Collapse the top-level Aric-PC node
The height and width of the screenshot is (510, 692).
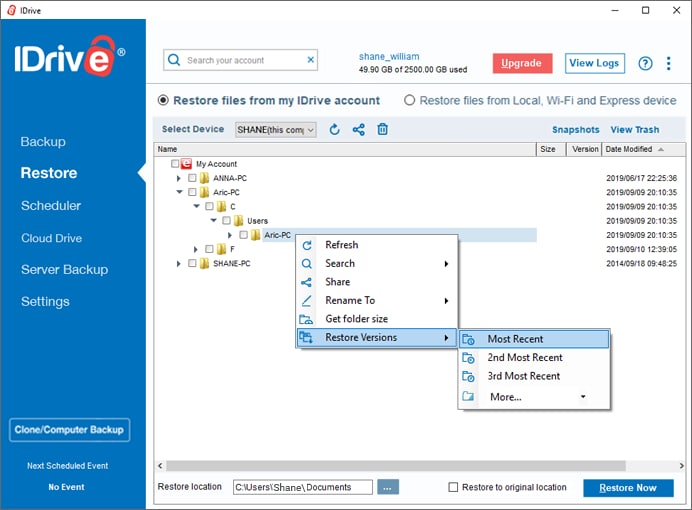(x=179, y=192)
